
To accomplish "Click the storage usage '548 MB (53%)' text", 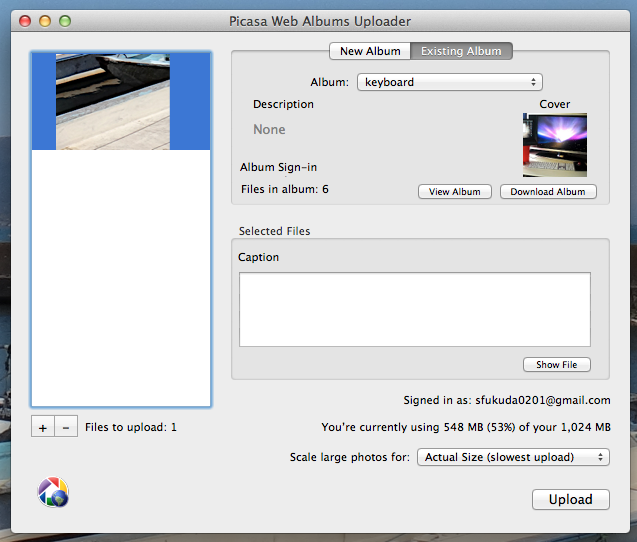I will coord(479,427).
